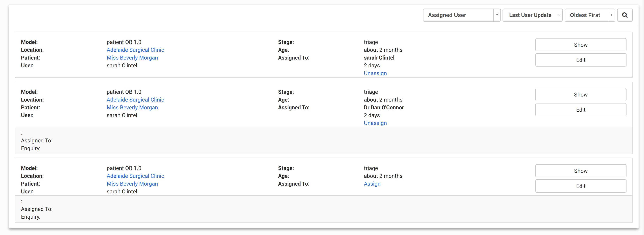Open Miss Beverly Morgan in first record
Viewport: 644px width, 235px height.
tap(132, 58)
